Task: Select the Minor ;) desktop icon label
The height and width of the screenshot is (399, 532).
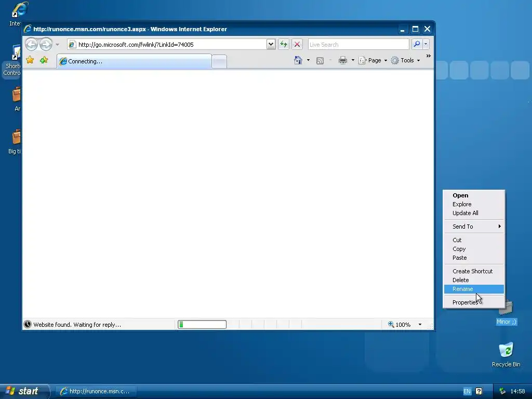Action: pos(507,322)
